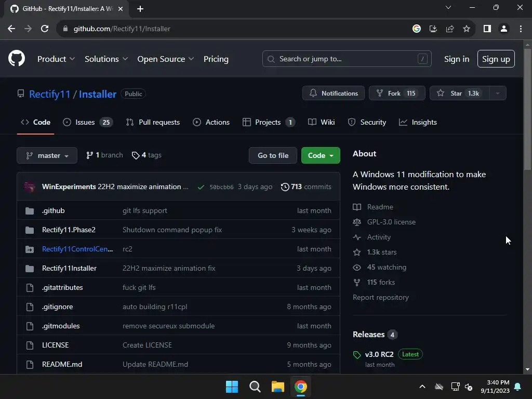Open the Windows Start menu

pos(232,387)
